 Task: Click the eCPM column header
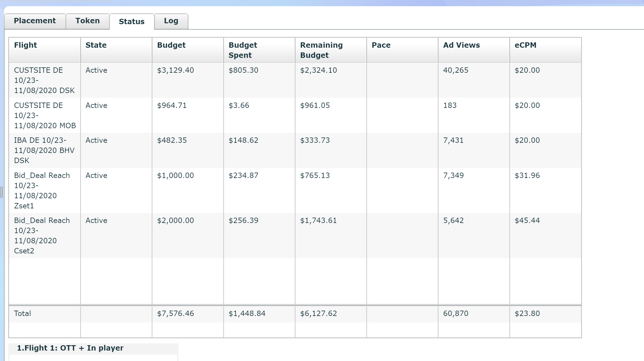point(525,45)
